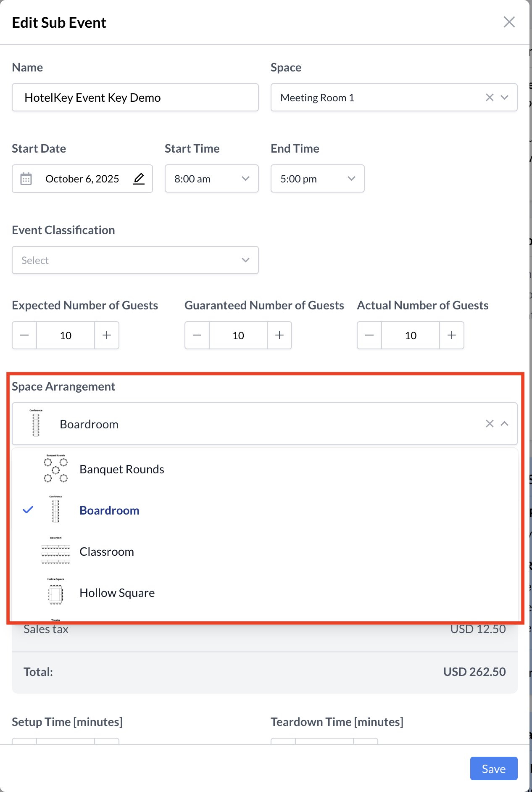Screen dimensions: 532x792
Task: Open the End Time dropdown
Action: tap(317, 179)
